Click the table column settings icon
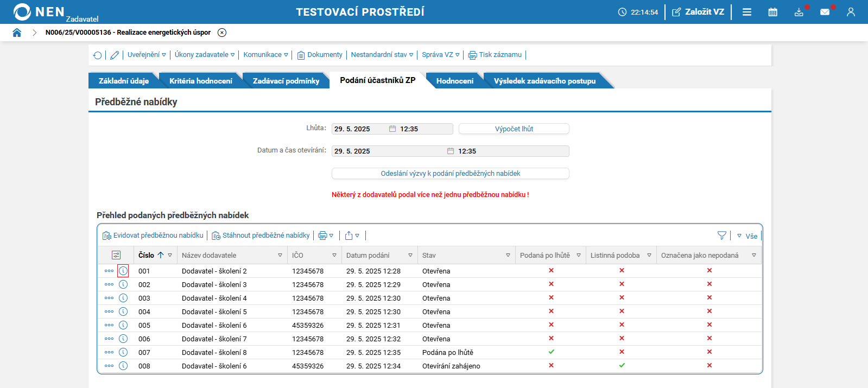This screenshot has height=388, width=868. [116, 255]
